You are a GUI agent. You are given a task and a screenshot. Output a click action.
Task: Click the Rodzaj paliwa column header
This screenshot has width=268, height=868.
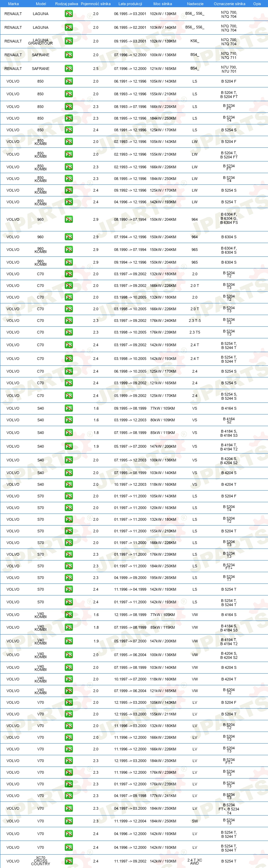(x=66, y=4)
